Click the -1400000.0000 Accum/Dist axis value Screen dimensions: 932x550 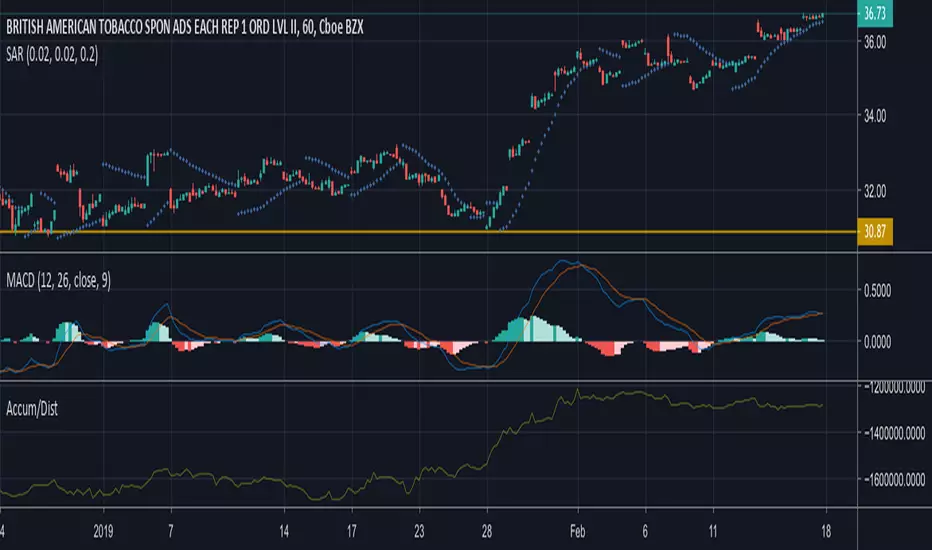[x=895, y=433]
